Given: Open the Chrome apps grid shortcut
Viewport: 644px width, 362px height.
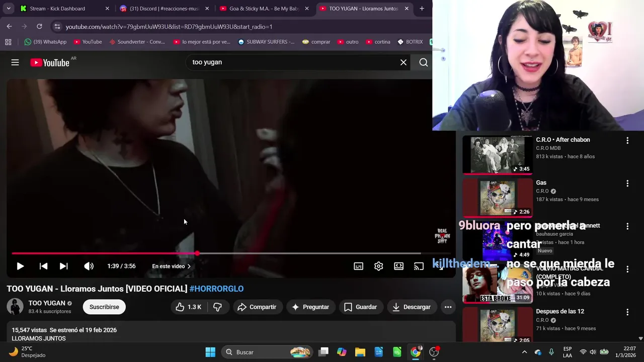Looking at the screenshot, I should (x=8, y=42).
